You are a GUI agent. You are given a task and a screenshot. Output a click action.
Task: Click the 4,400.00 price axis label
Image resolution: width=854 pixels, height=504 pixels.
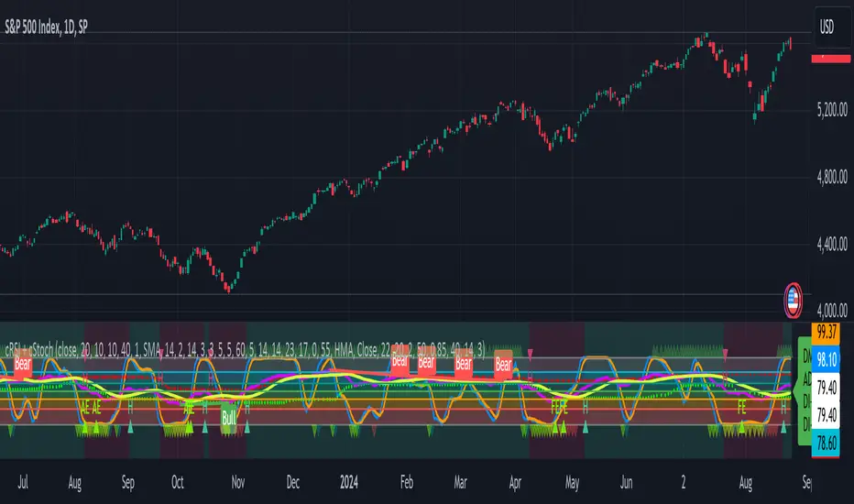832,244
